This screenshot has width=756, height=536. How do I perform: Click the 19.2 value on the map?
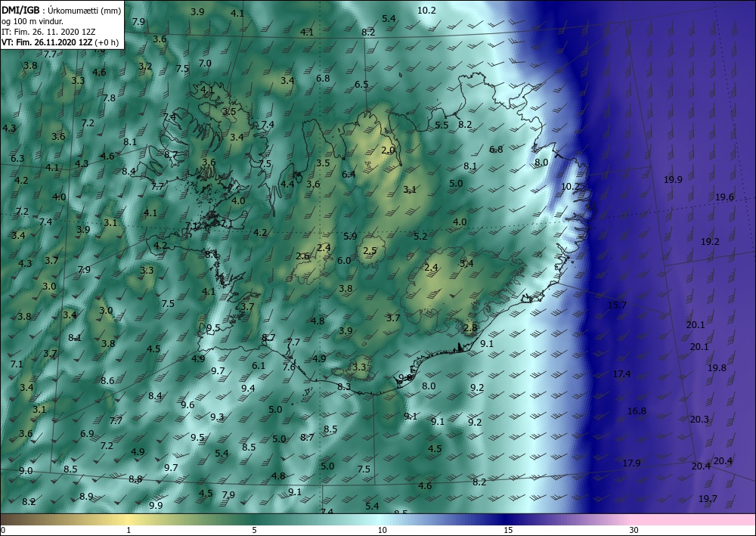point(710,242)
